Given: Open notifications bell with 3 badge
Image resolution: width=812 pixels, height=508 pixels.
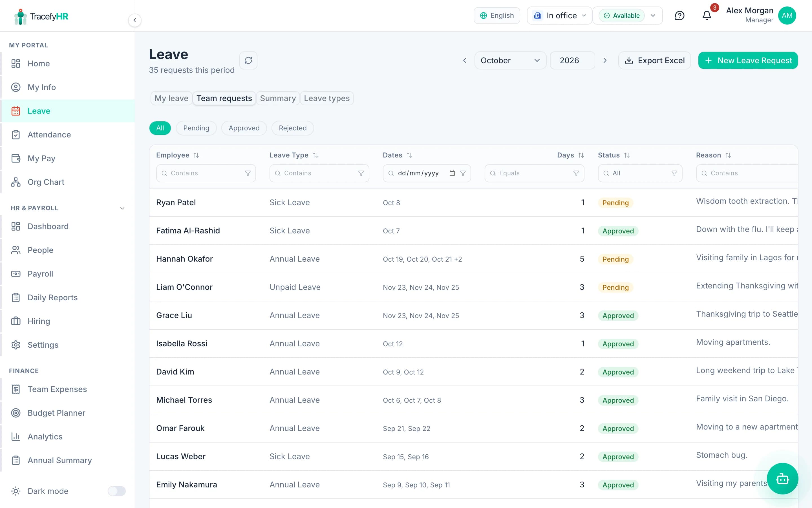Looking at the screenshot, I should 707,16.
